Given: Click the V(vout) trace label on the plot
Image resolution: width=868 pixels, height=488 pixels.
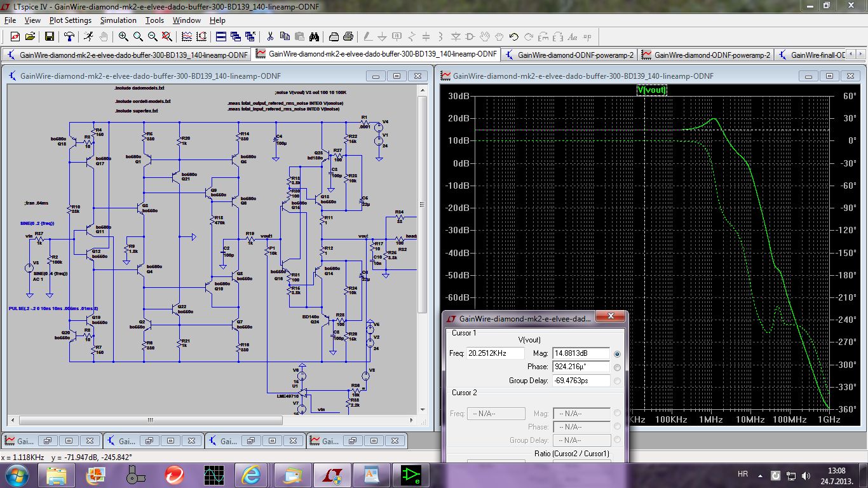Looking at the screenshot, I should [652, 90].
